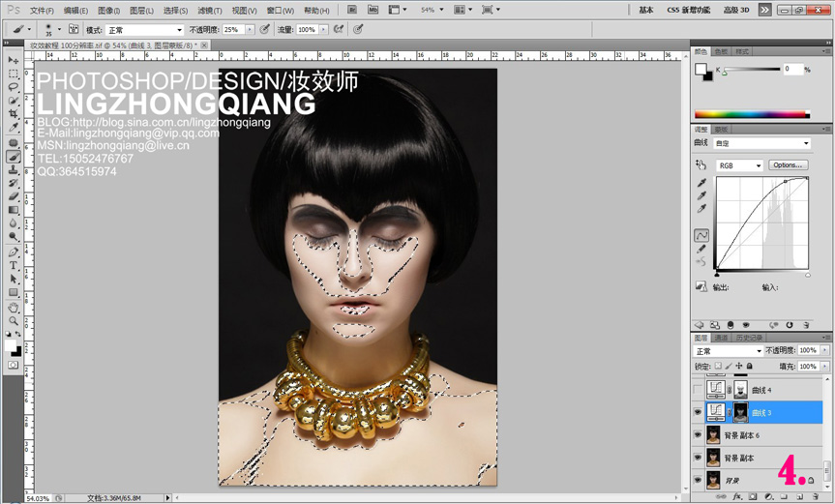
Task: Select the Quick Selection tool
Action: (x=13, y=100)
